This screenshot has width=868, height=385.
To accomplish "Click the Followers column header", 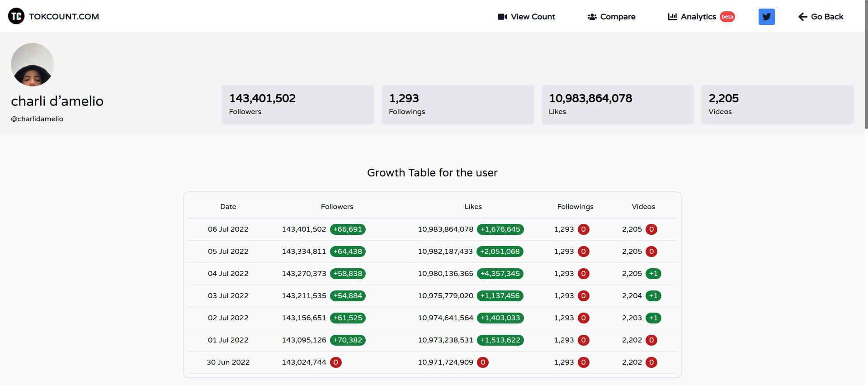I will (337, 207).
